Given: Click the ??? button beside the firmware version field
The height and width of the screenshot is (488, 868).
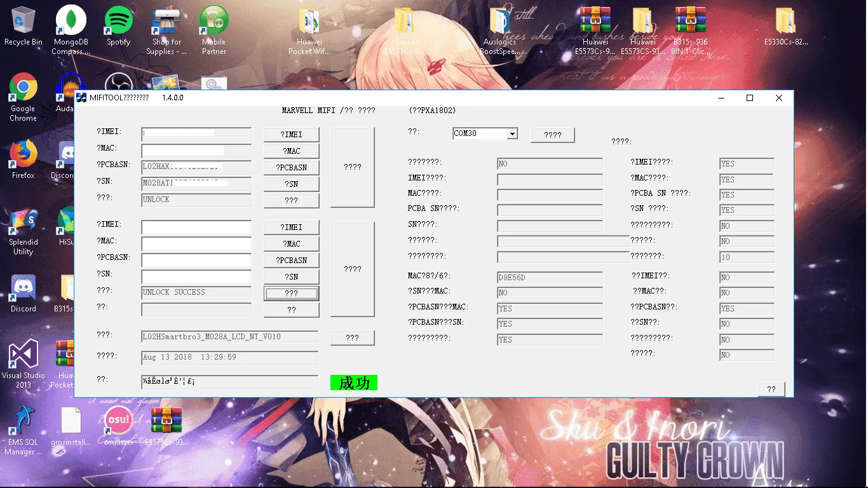Looking at the screenshot, I should coord(353,338).
